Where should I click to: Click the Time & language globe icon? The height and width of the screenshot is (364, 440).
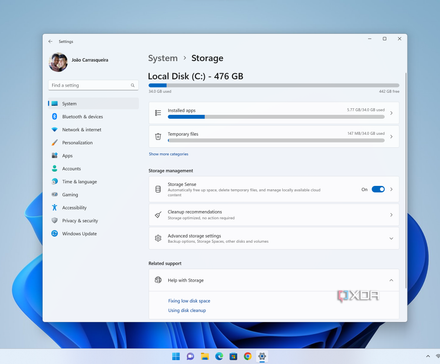(55, 181)
